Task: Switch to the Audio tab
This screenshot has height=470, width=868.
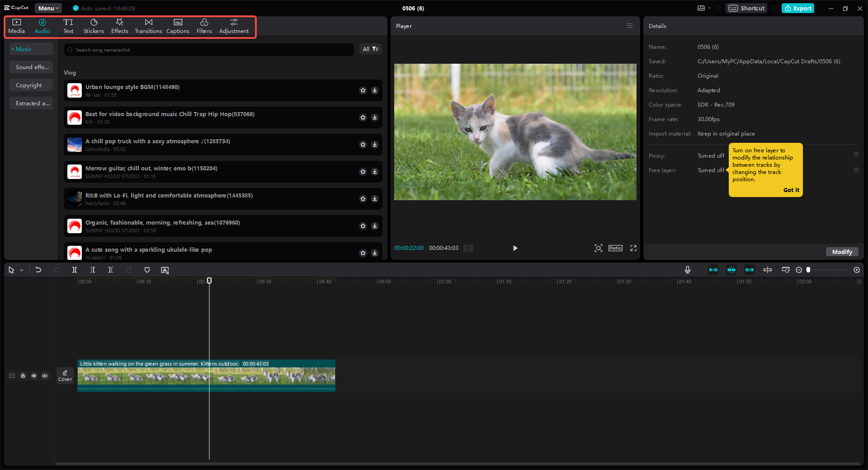Action: coord(42,26)
